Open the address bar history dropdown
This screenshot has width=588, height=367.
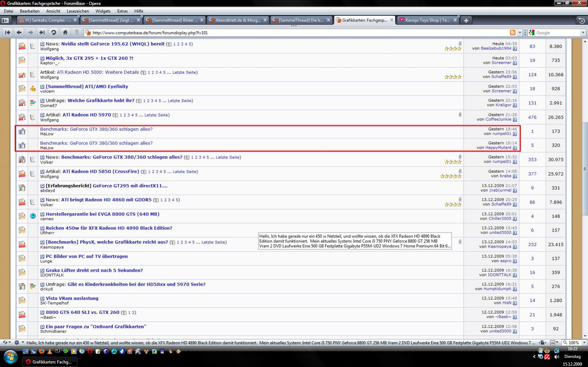coord(520,33)
